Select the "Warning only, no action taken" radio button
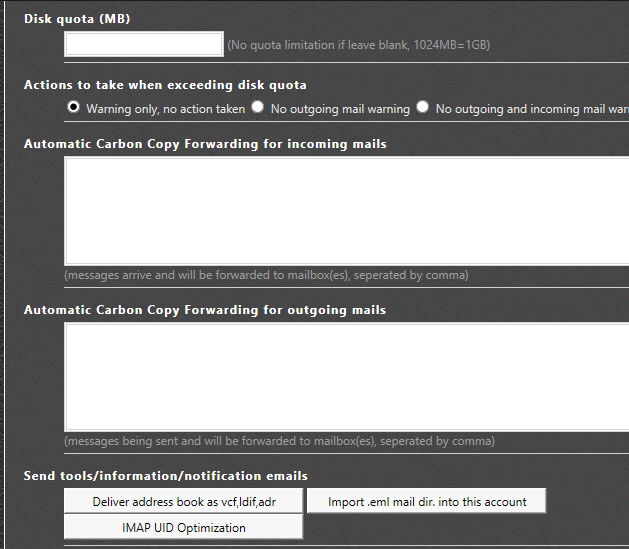The image size is (629, 549). [74, 107]
